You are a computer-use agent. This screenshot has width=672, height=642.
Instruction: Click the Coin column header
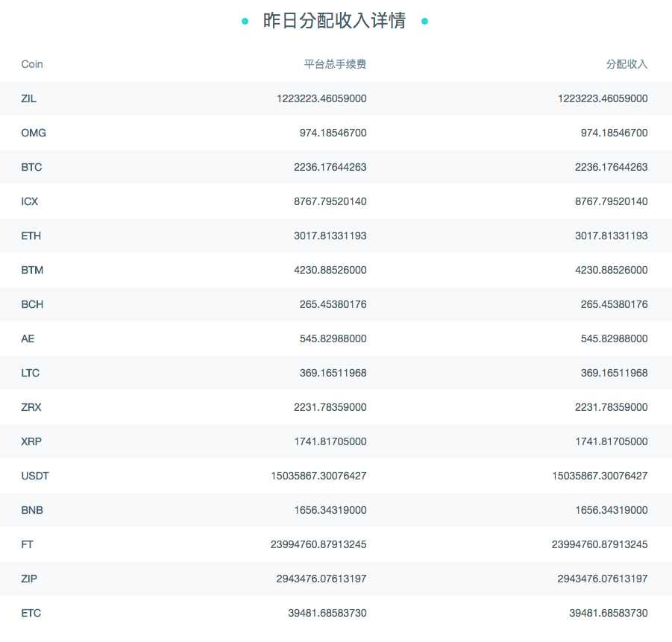(32, 64)
